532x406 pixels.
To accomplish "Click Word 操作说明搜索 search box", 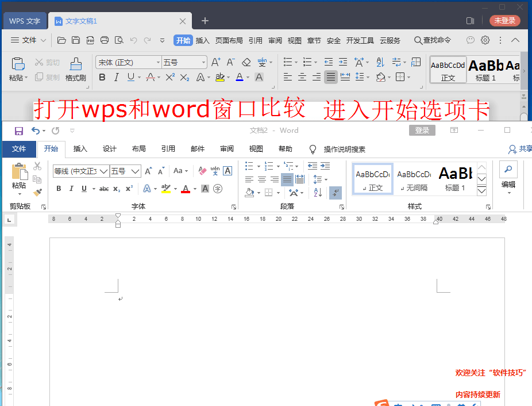I will coord(344,149).
